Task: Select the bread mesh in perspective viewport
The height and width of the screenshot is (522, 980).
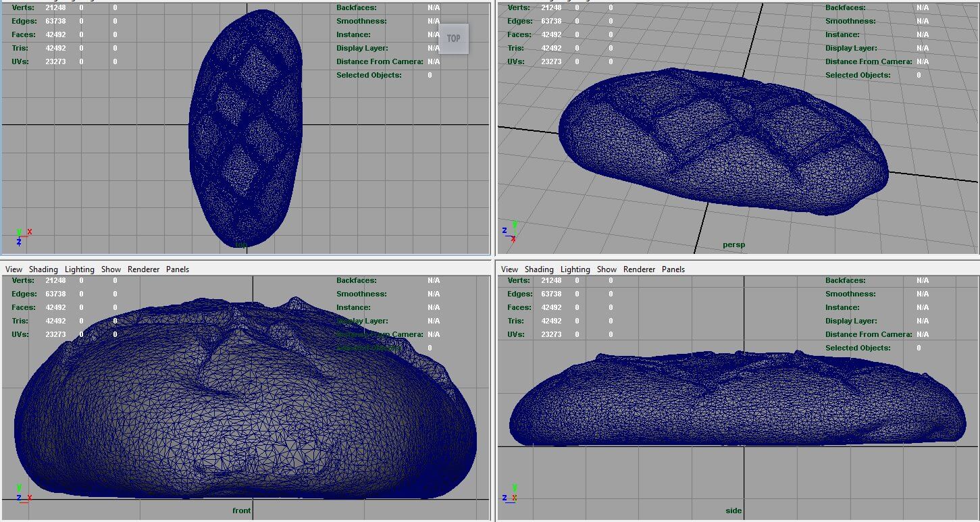Action: pos(723,142)
